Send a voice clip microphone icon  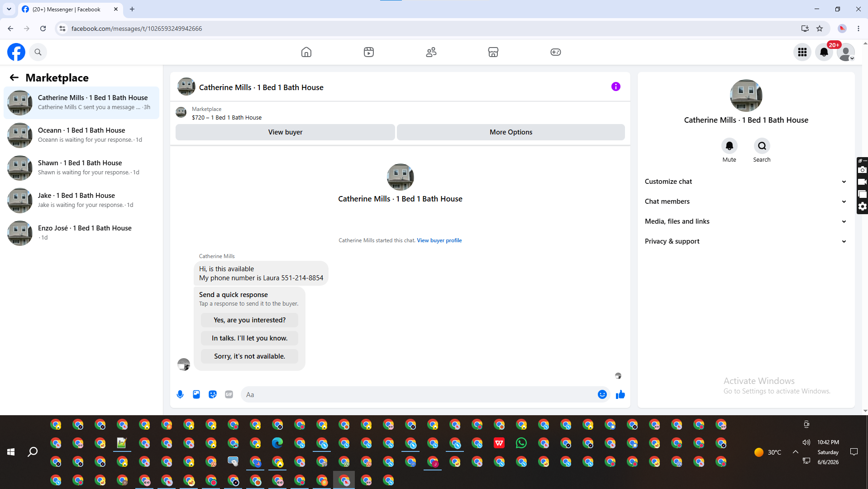[x=180, y=394]
